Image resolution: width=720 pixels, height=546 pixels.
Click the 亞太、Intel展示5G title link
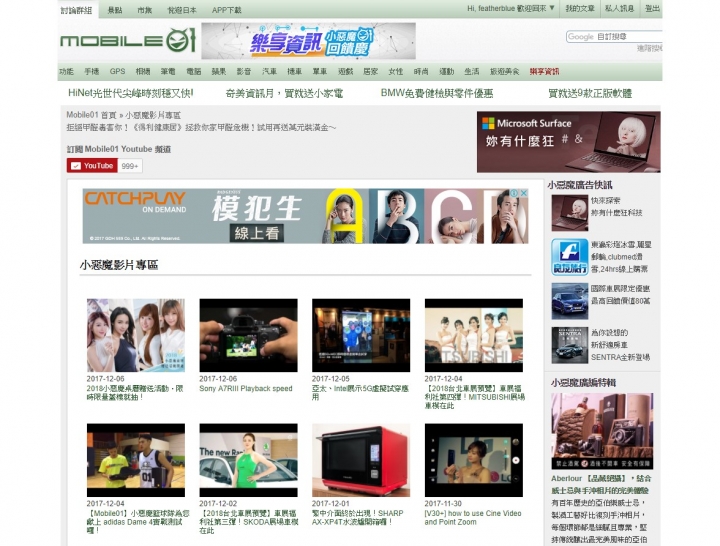tap(360, 393)
